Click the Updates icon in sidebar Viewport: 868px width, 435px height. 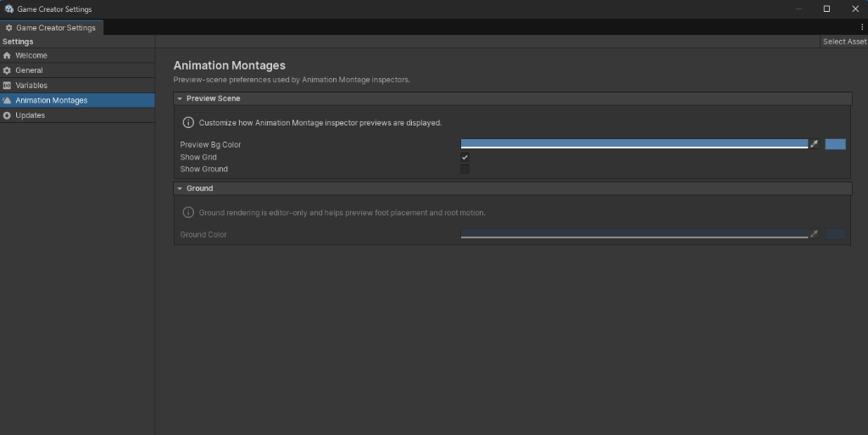coord(7,115)
